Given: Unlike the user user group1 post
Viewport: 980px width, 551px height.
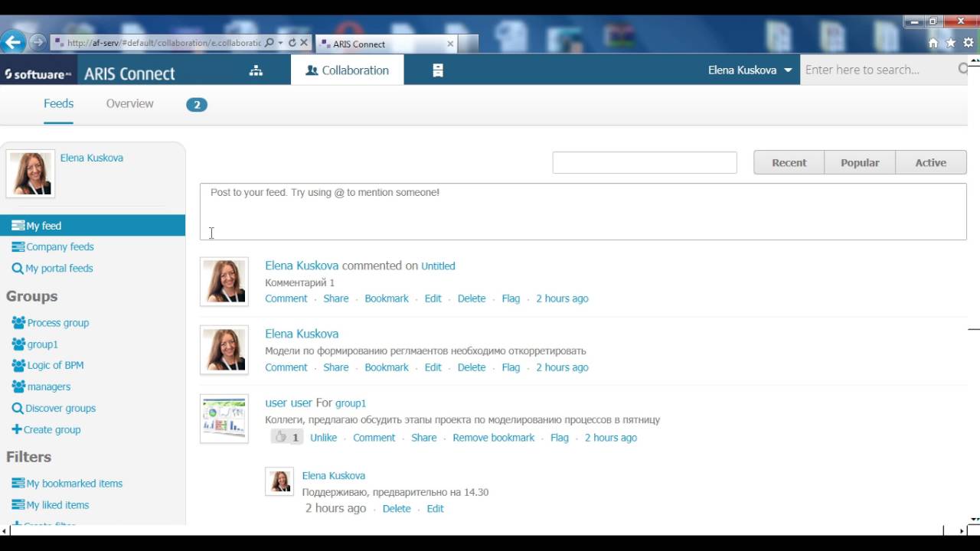Looking at the screenshot, I should pos(323,438).
